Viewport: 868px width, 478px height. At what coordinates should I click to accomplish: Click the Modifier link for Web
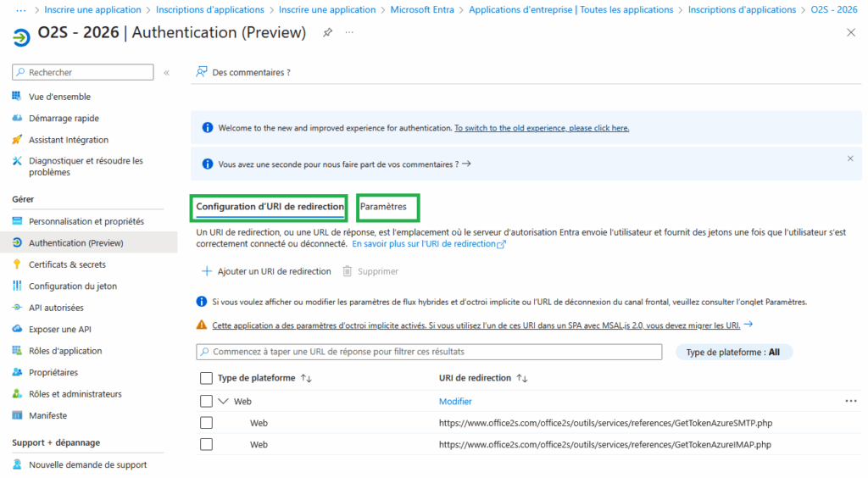(454, 402)
